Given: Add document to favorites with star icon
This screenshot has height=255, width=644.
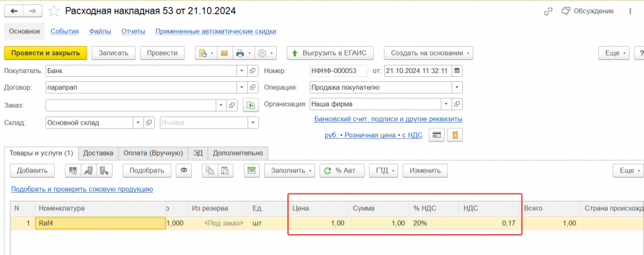Looking at the screenshot, I should (x=54, y=11).
